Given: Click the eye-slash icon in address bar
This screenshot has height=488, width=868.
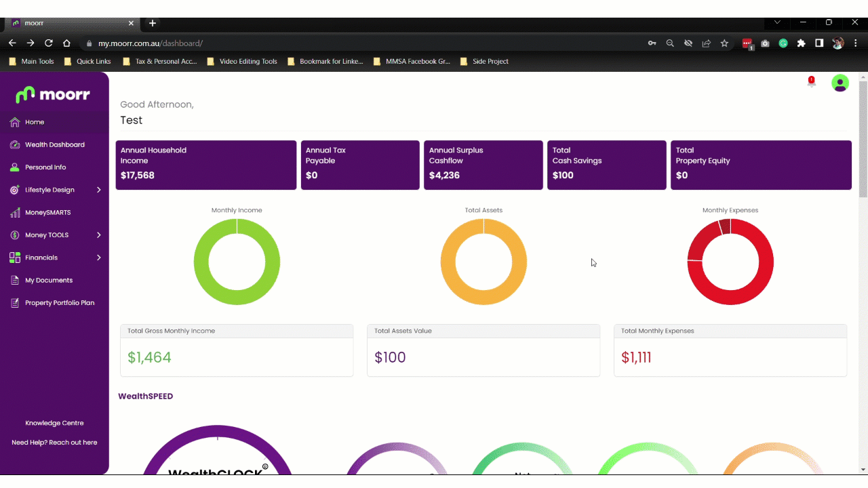Looking at the screenshot, I should click(x=688, y=43).
